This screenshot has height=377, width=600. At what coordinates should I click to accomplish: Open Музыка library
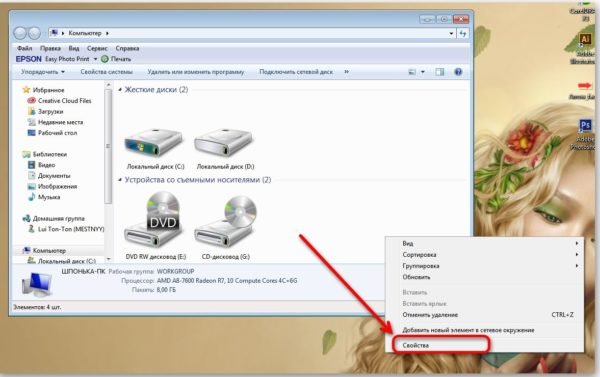[x=49, y=197]
